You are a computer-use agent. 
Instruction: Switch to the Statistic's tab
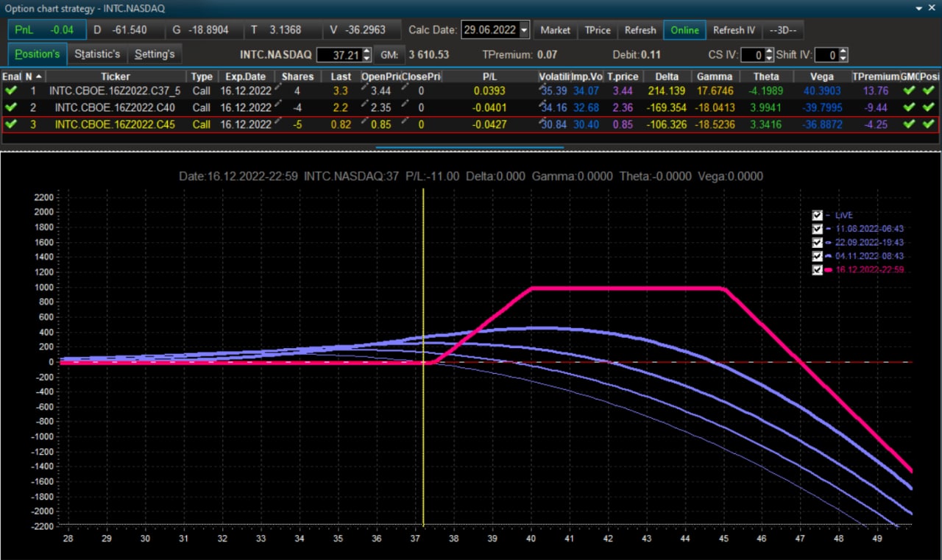(97, 54)
